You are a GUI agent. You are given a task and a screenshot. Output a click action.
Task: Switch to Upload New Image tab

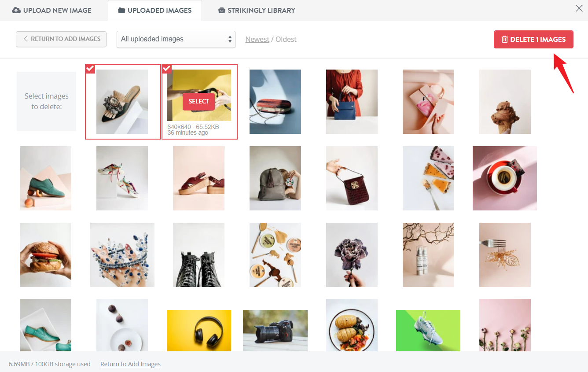[x=52, y=10]
